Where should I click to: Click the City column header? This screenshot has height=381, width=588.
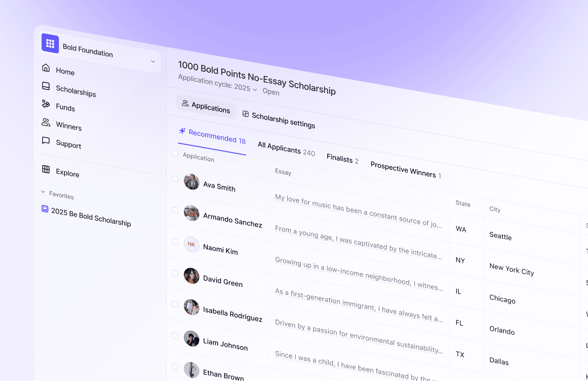pyautogui.click(x=495, y=209)
